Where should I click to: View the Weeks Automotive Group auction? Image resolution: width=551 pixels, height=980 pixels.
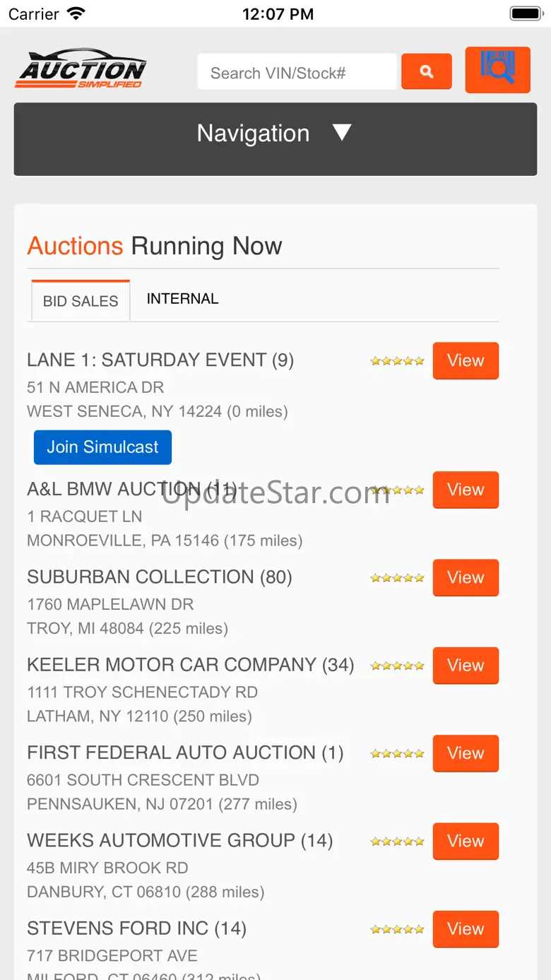tap(466, 842)
